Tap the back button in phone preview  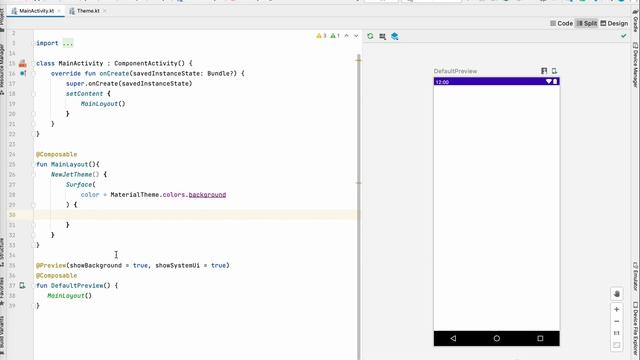coord(453,338)
